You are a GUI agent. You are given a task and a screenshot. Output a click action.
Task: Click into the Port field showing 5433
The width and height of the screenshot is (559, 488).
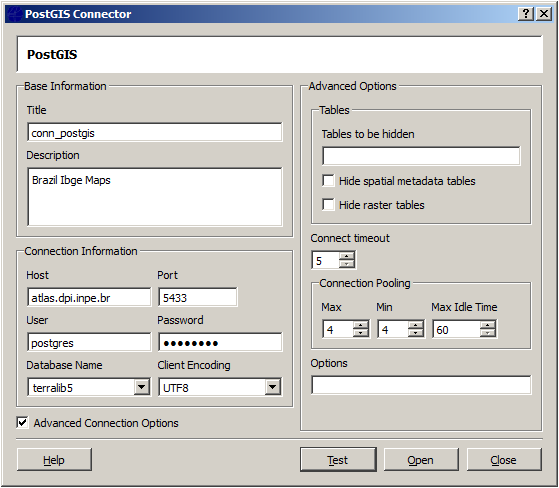198,297
